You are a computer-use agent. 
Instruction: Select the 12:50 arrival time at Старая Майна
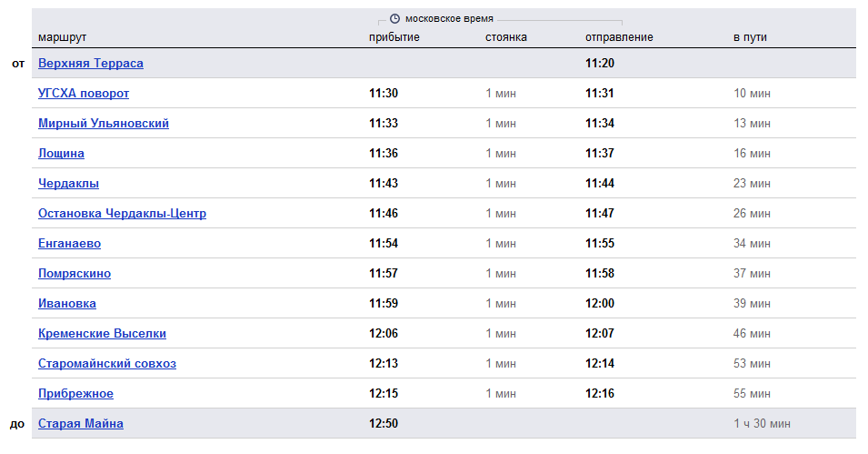[x=384, y=423]
